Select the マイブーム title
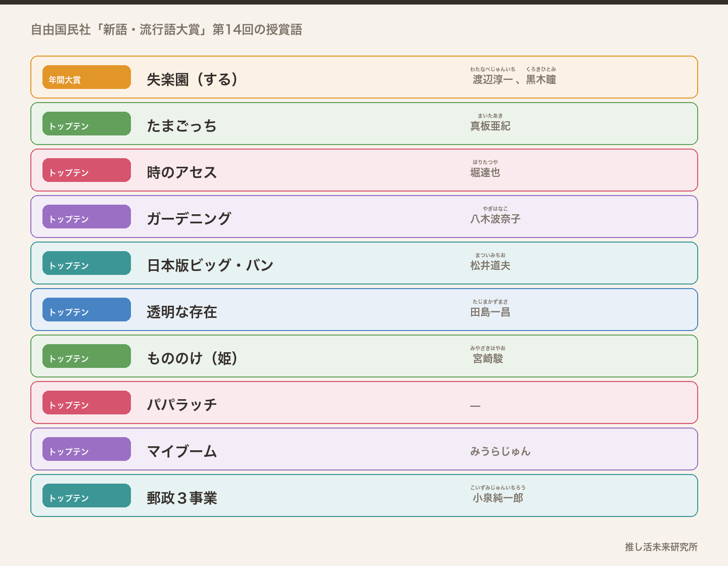The image size is (728, 566). click(x=181, y=451)
